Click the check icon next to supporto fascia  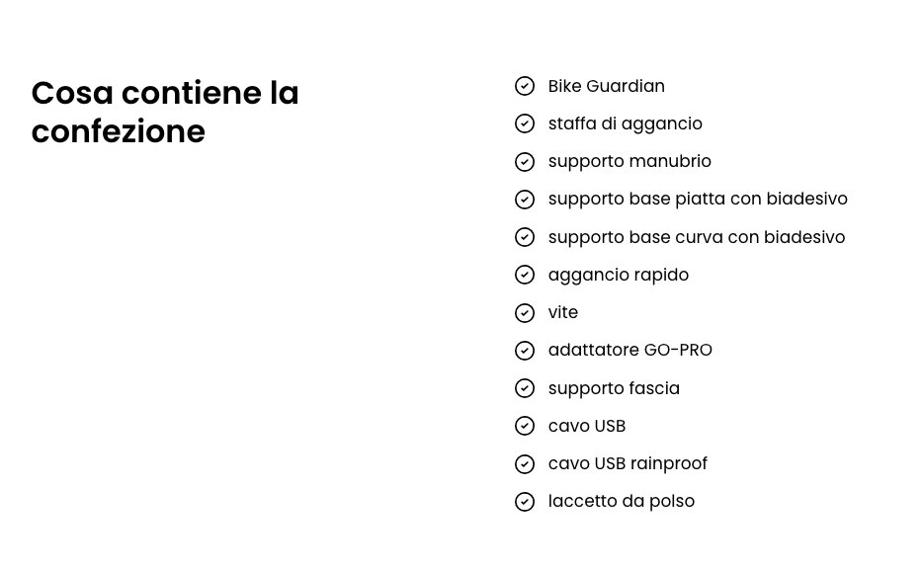(525, 388)
